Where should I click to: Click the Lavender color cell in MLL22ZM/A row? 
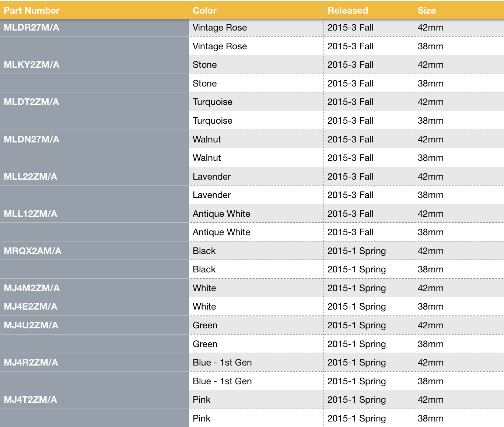pyautogui.click(x=212, y=177)
